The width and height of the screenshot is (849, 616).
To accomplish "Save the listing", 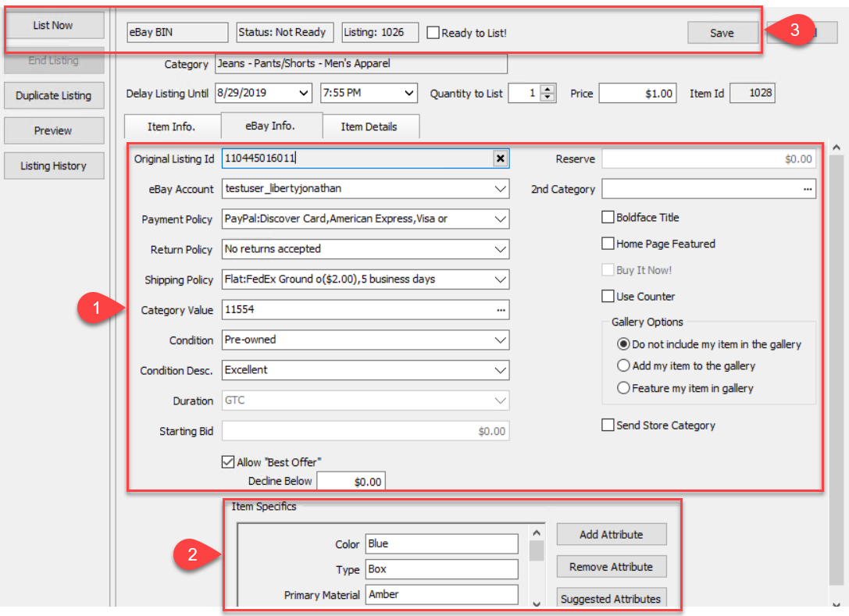I will [722, 33].
